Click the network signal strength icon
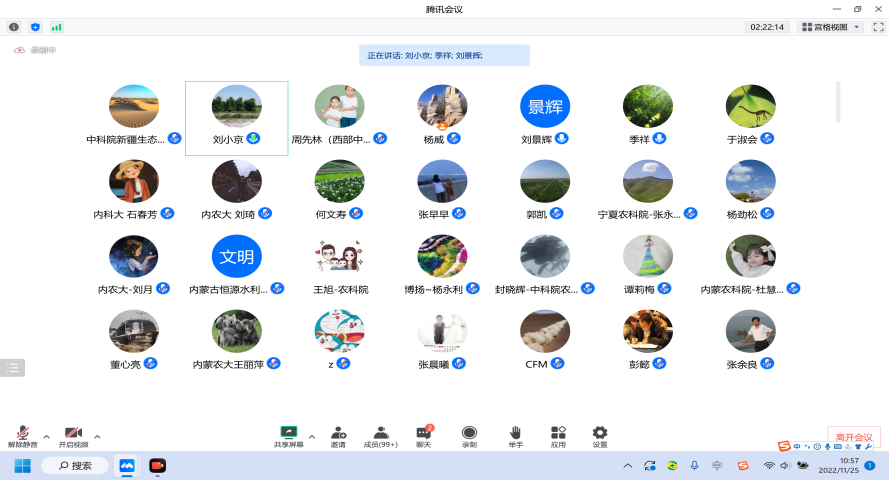889x480 pixels. (56, 27)
